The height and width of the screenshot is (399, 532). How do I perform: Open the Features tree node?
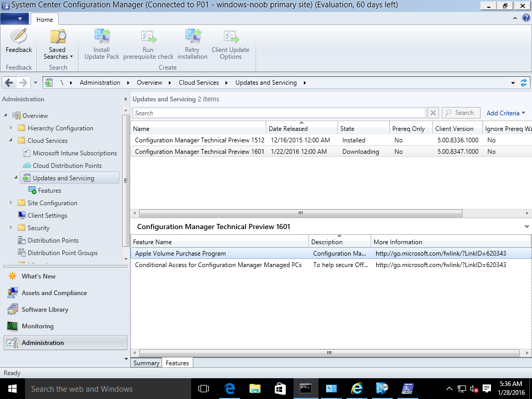click(49, 191)
